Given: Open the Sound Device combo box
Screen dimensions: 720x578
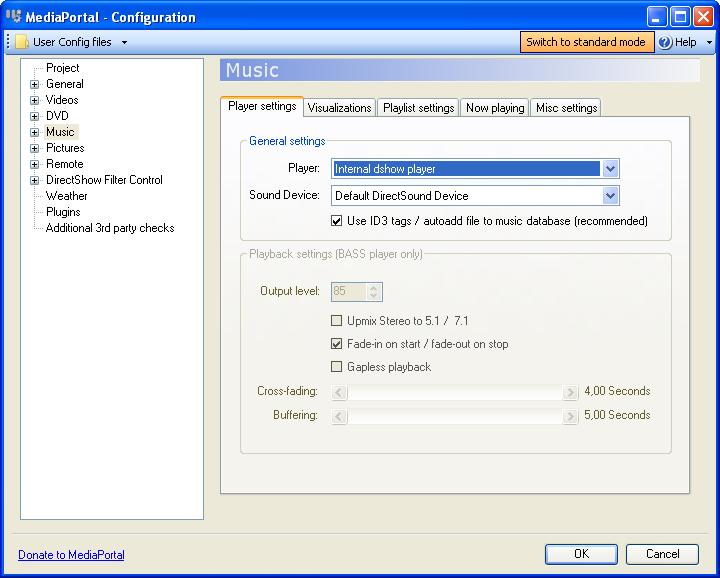Looking at the screenshot, I should (x=475, y=196).
